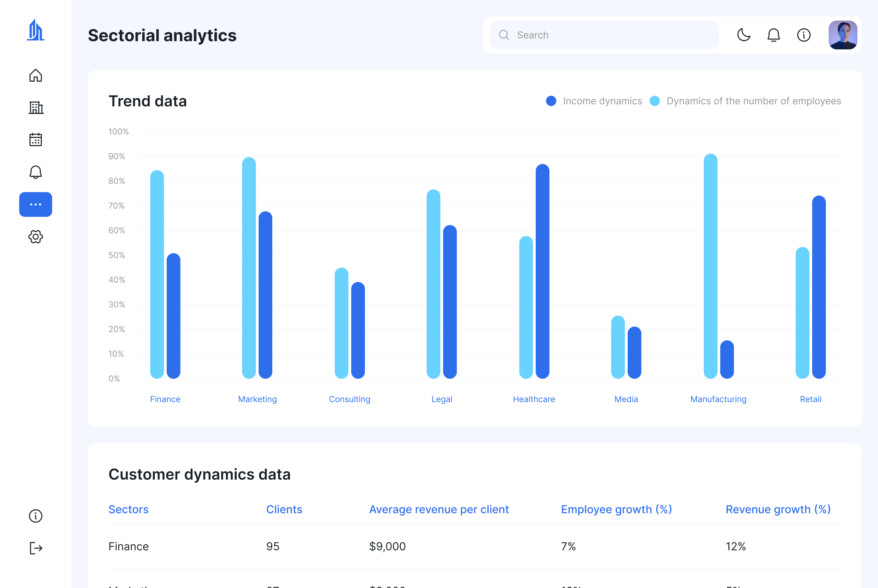Sort by Clients column header
The width and height of the screenshot is (878, 588).
284,509
